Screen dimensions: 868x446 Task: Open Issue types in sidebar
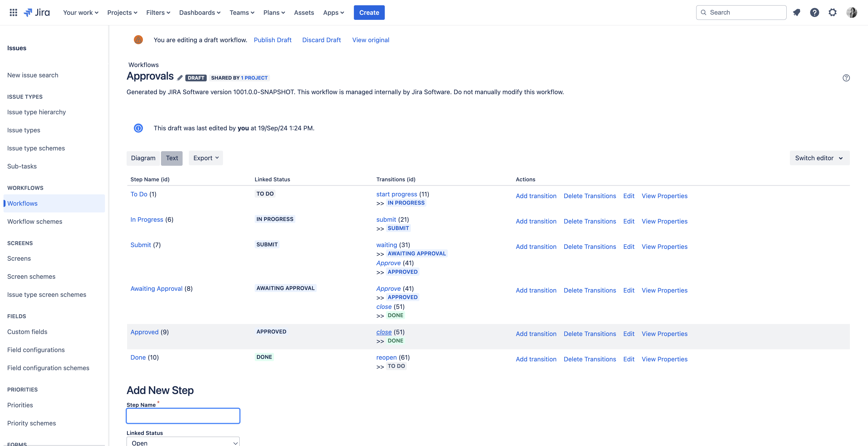[24, 130]
